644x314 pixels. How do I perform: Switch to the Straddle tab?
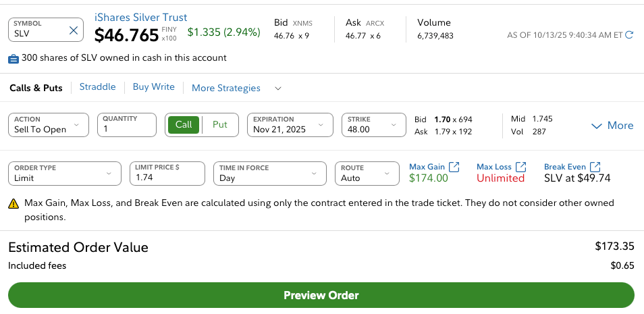point(97,87)
